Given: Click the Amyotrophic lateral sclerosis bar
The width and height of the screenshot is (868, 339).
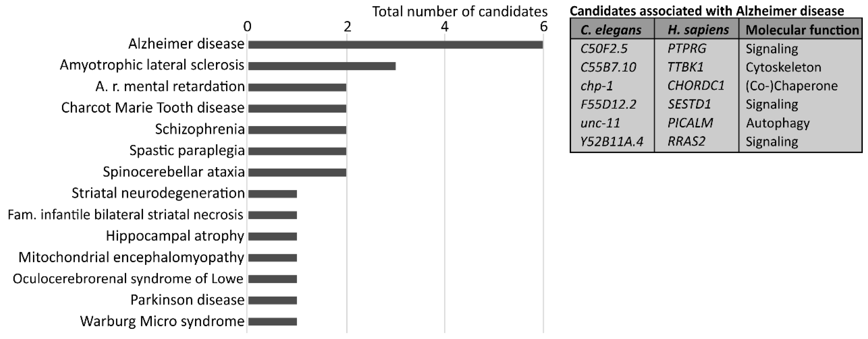Looking at the screenshot, I should point(322,66).
